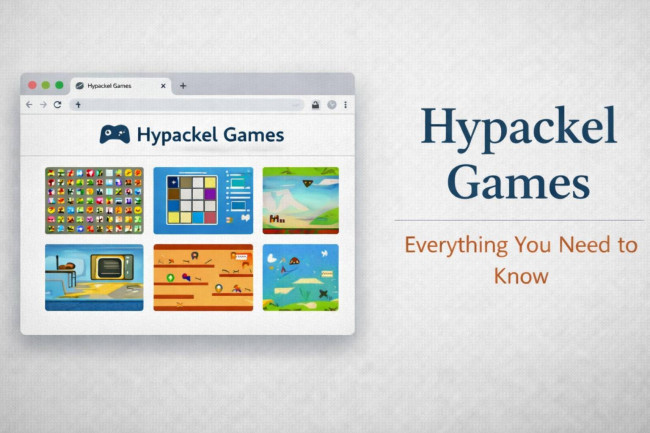650x433 pixels.
Task: Click the green macOS fullscreen window button
Action: (59, 86)
